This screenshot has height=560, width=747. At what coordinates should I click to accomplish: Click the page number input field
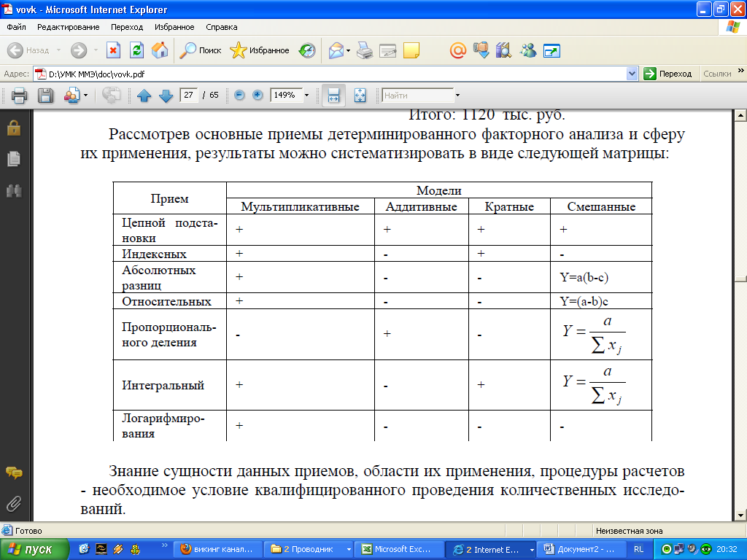click(x=189, y=96)
